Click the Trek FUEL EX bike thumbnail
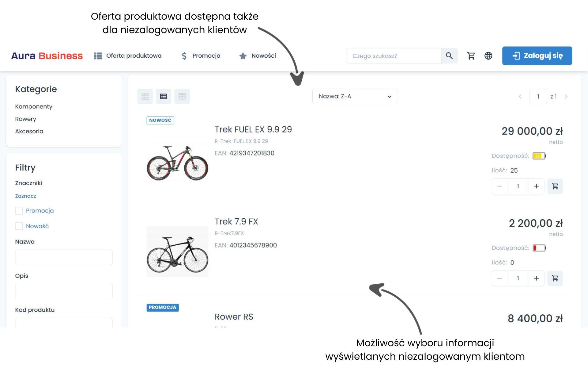The height and width of the screenshot is (368, 588). [178, 163]
